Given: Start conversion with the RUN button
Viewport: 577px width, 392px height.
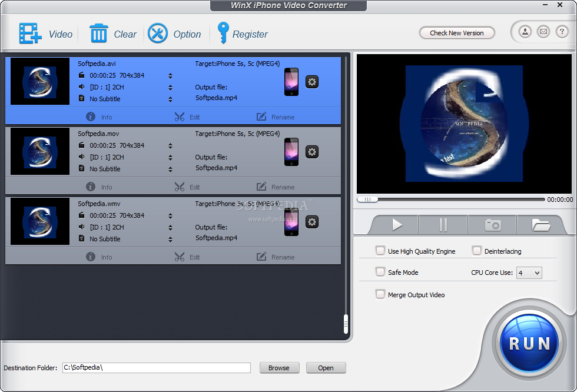Looking at the screenshot, I should click(529, 343).
